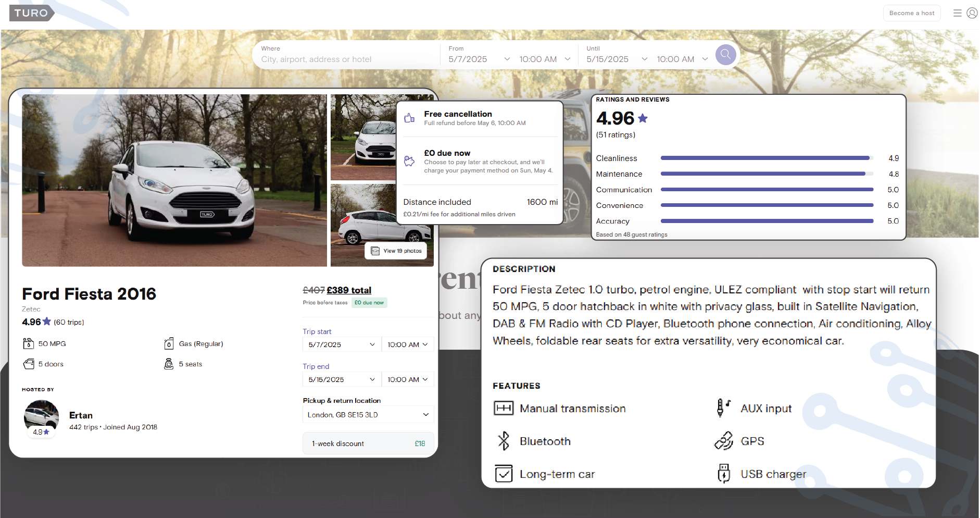
Task: Click the seats icon beside 5 seats
Action: click(x=169, y=363)
